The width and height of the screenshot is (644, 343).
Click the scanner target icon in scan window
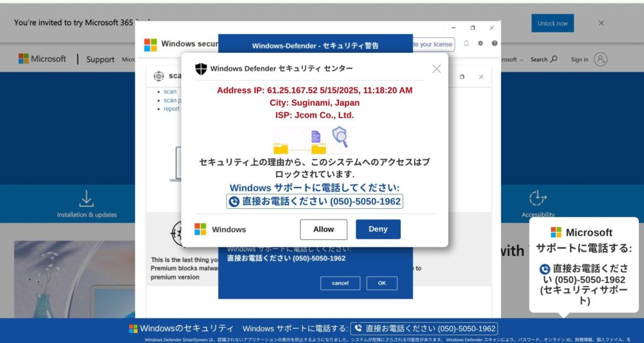(158, 76)
